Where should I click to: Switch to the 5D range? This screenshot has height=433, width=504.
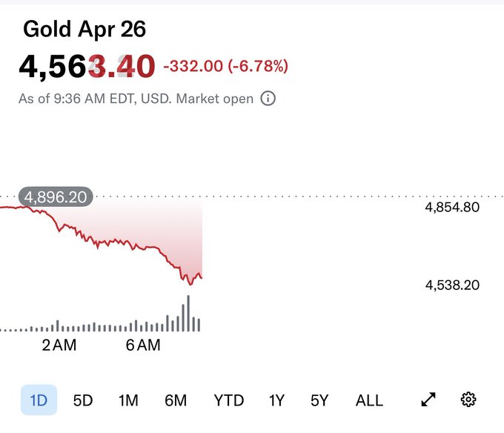point(83,400)
